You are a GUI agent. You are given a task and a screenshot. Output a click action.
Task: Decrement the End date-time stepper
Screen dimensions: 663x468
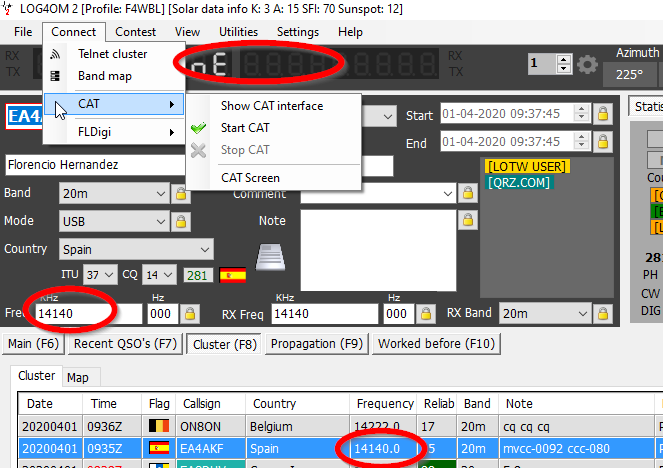coord(581,146)
